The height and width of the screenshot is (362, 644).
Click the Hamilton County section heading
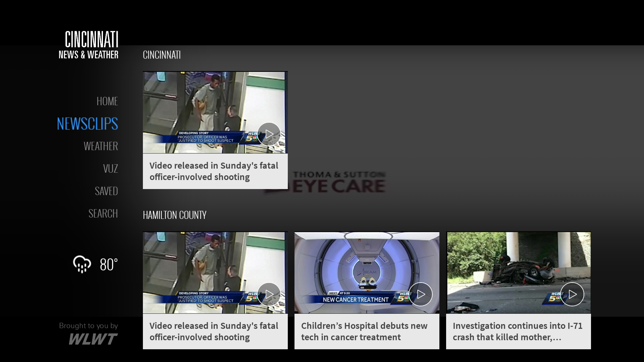coord(174,215)
